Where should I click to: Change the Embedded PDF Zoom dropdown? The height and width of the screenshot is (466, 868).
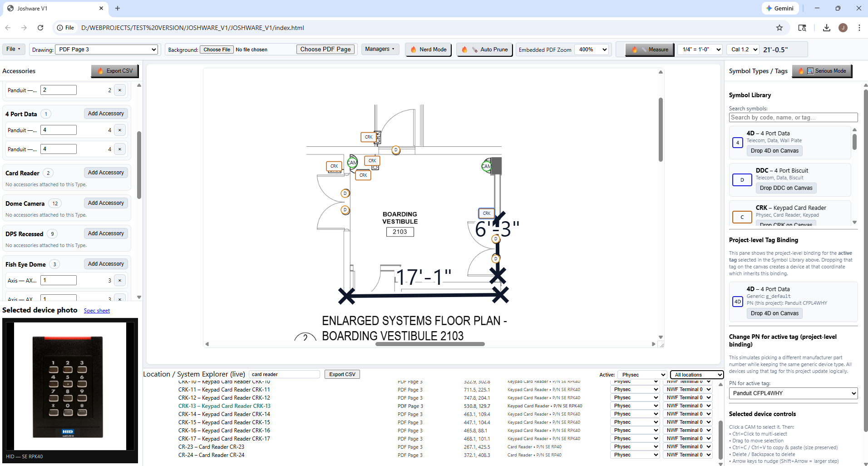(x=592, y=49)
